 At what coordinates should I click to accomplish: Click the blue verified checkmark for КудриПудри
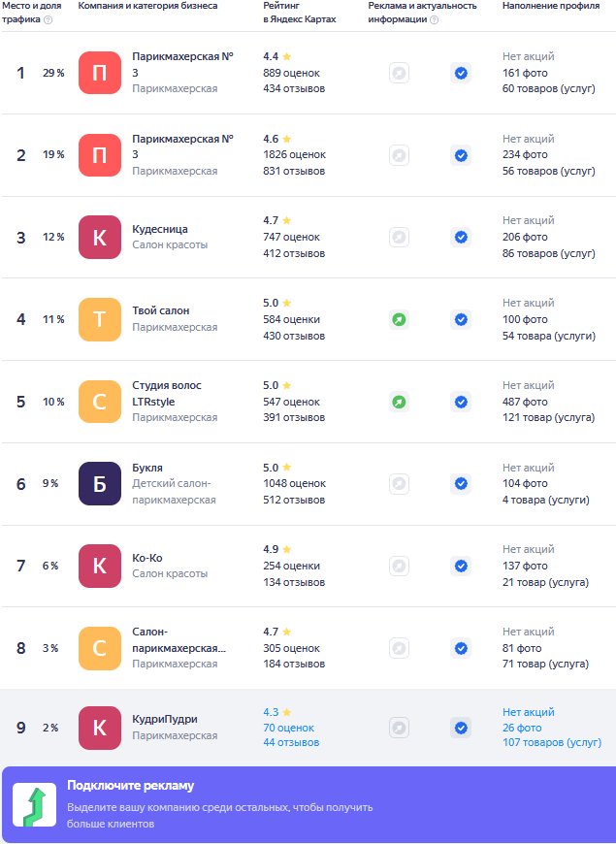tap(461, 728)
